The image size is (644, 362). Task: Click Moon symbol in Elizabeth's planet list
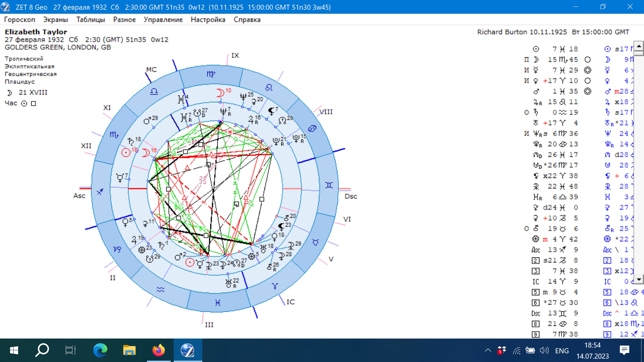click(x=536, y=60)
